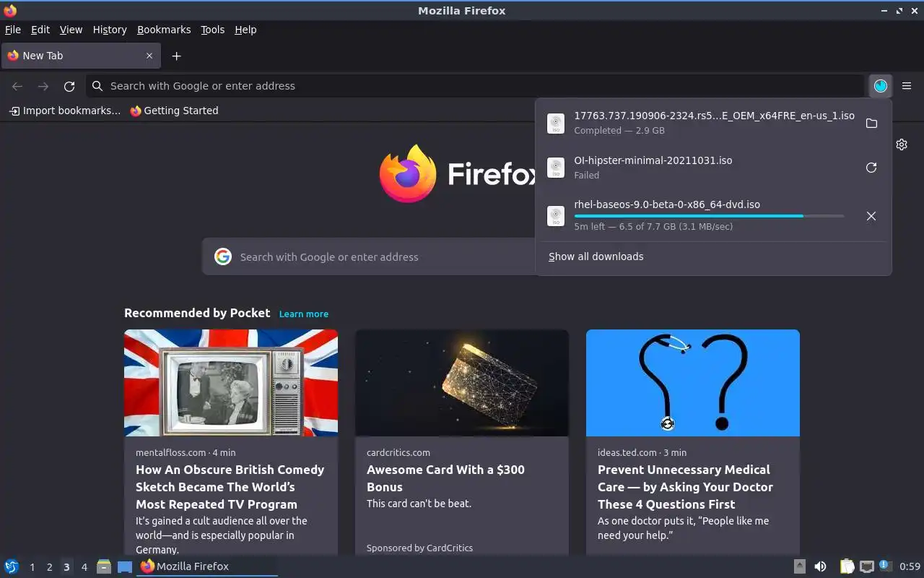
Task: Click the Firefox logo on new tab
Action: (408, 173)
